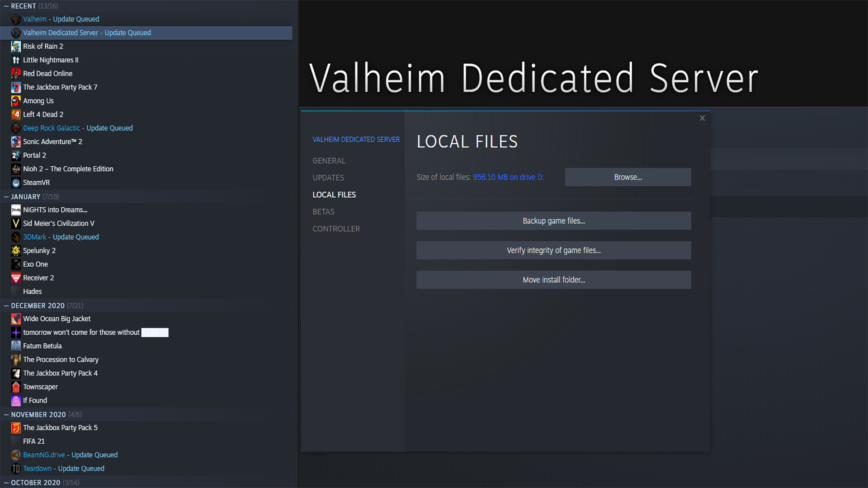Click the Browse button for local files
868x488 pixels.
pos(627,177)
